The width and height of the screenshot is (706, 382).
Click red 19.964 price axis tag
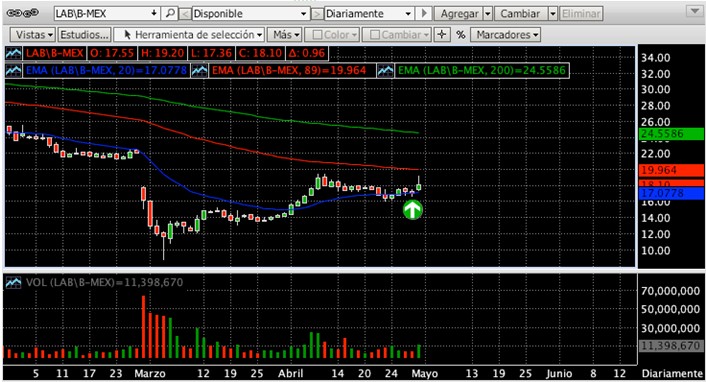point(671,170)
